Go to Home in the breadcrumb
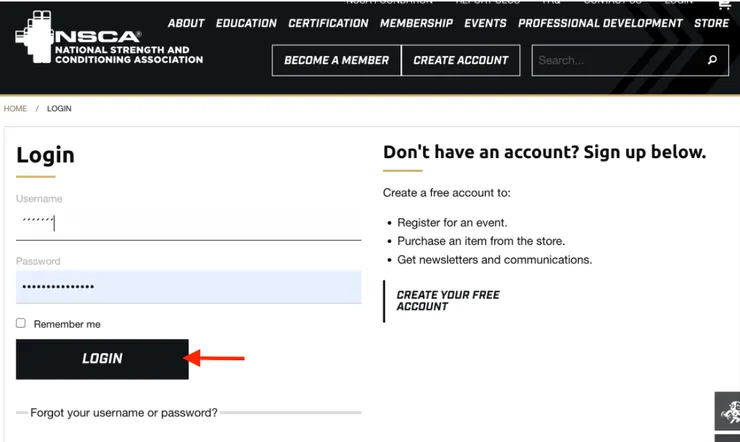Screen dimensions: 740x442 pos(15,108)
